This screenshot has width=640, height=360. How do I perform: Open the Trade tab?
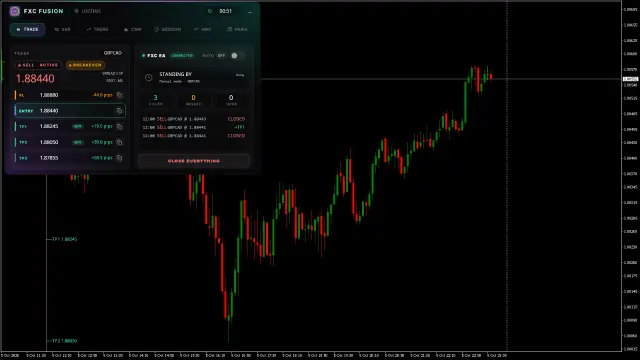27,29
